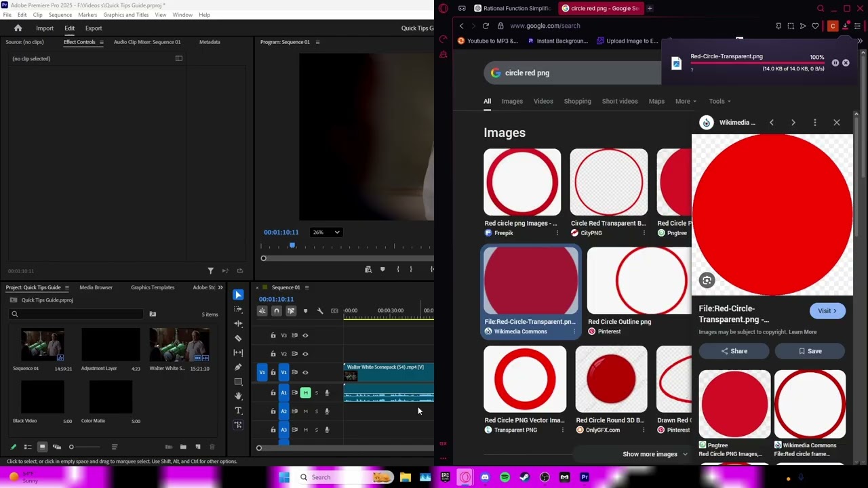Screen dimensions: 868x488
Task: Add a marker in the timeline
Action: coord(305,310)
